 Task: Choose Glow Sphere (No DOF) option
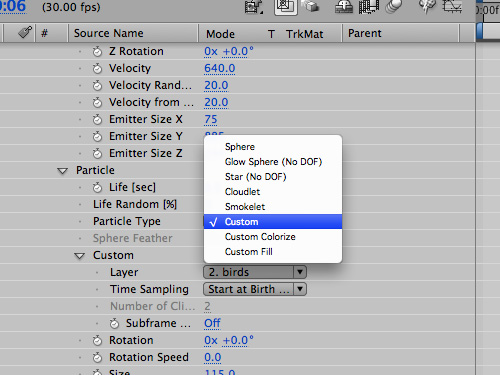point(273,162)
